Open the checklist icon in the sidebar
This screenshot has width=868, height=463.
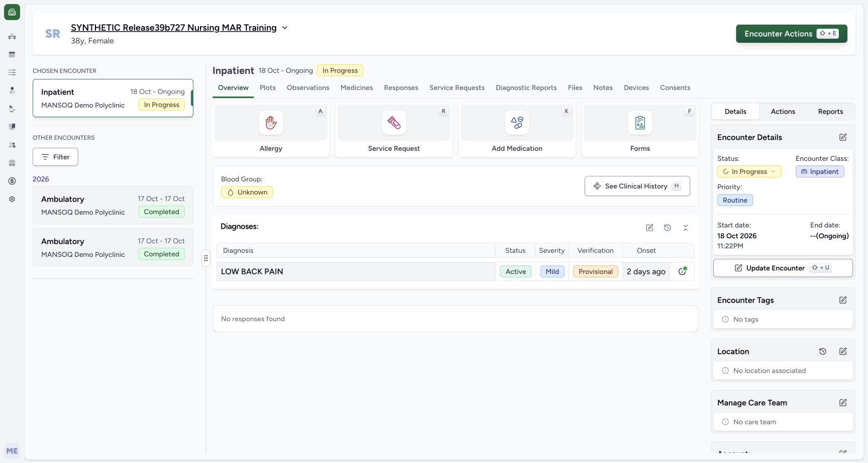pos(12,72)
